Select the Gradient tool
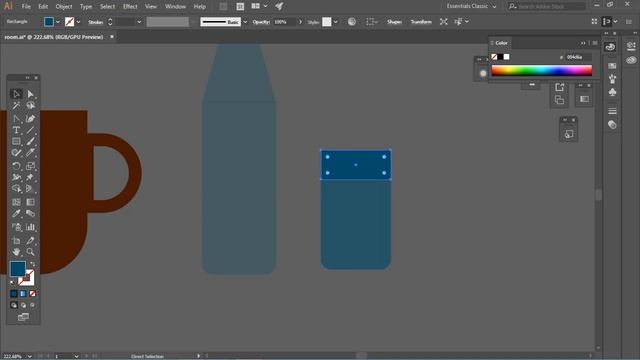 click(31, 202)
